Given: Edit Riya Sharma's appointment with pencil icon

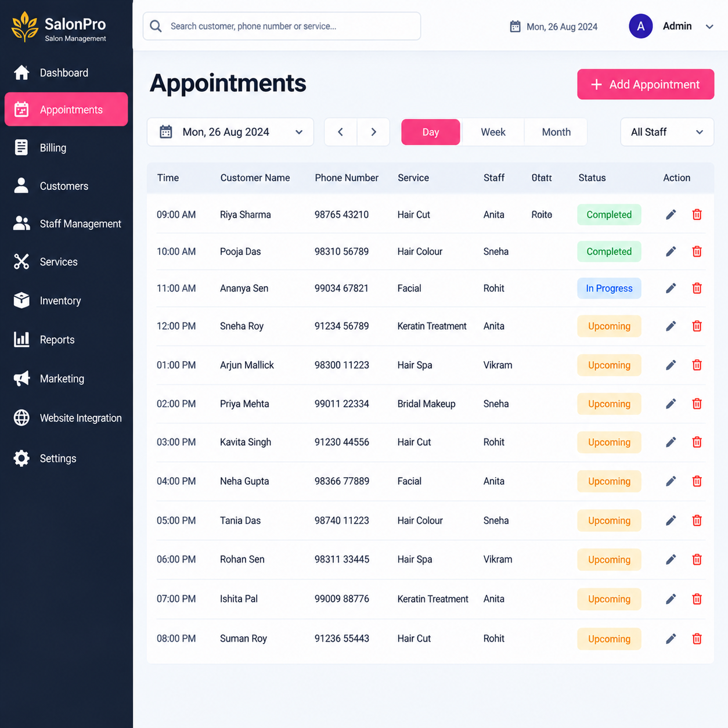Looking at the screenshot, I should [x=671, y=215].
